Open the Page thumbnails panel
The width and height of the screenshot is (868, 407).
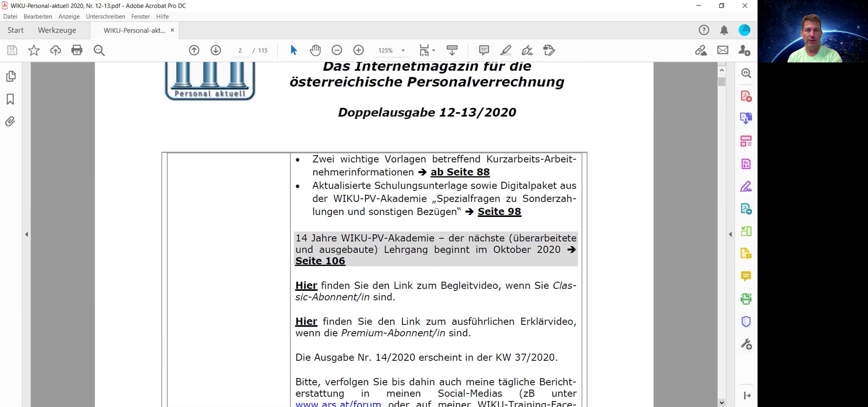click(11, 76)
